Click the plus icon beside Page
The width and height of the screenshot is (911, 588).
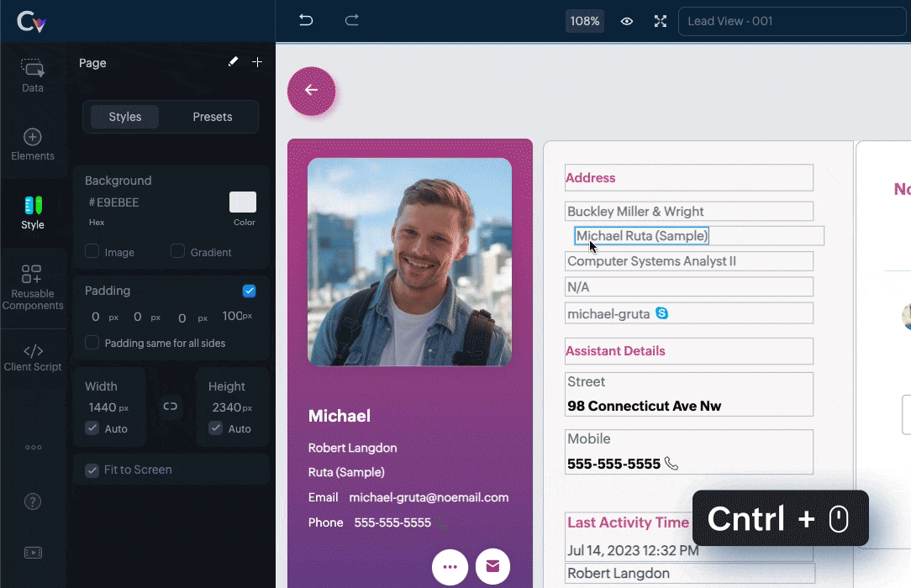coord(257,62)
